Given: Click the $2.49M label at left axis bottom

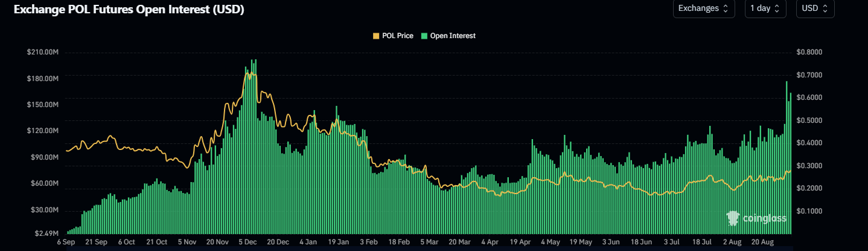Looking at the screenshot, I should click(46, 233).
